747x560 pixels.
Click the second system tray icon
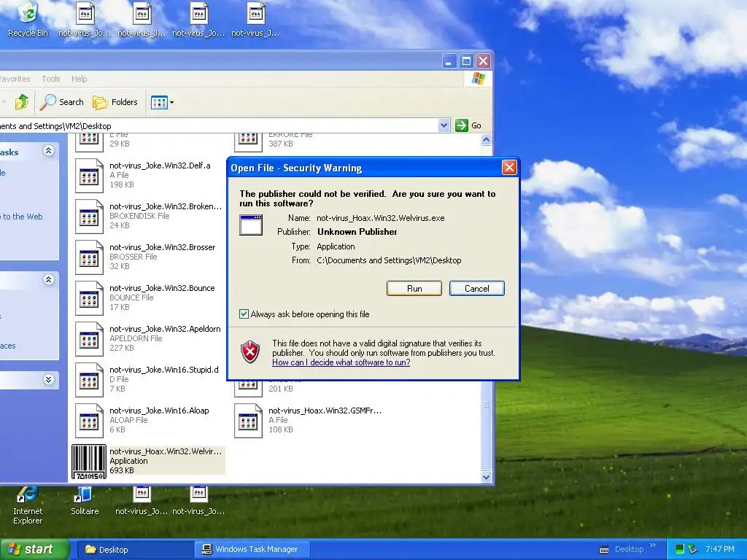[x=693, y=550]
